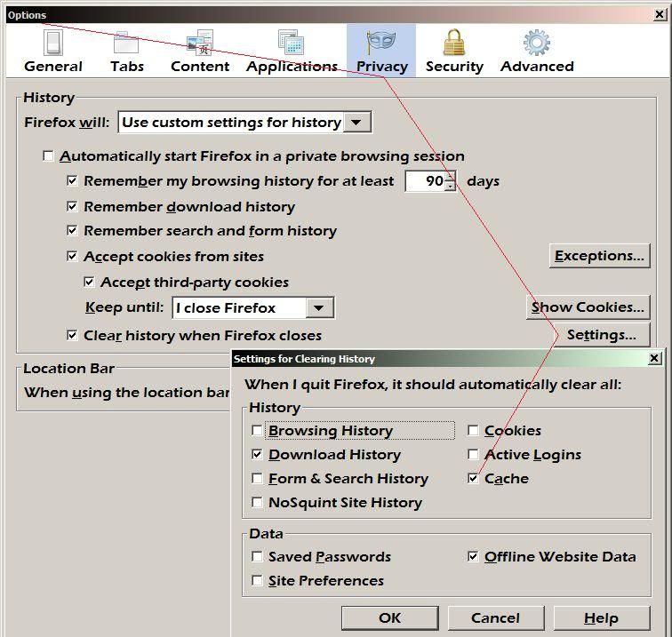
Task: Uncheck Remember my browsing history checkbox
Action: click(72, 180)
